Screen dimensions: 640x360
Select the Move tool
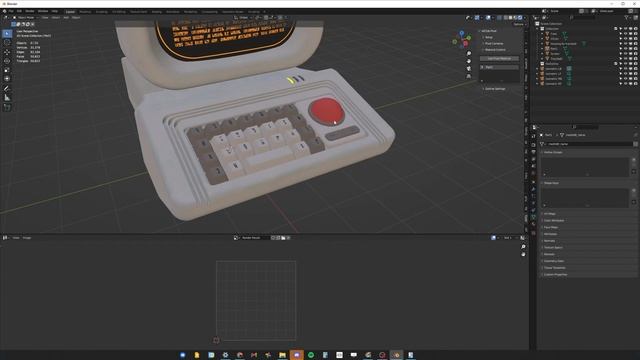pyautogui.click(x=7, y=52)
